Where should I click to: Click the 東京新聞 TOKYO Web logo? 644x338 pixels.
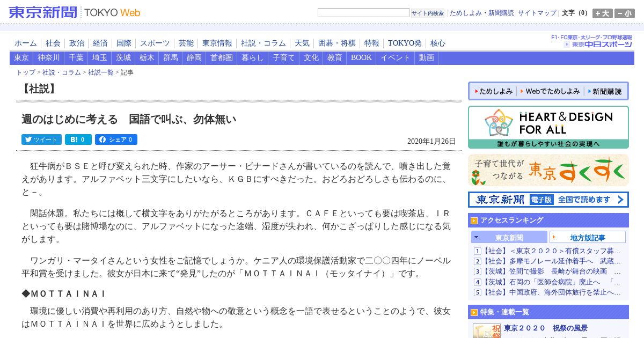pos(75,12)
